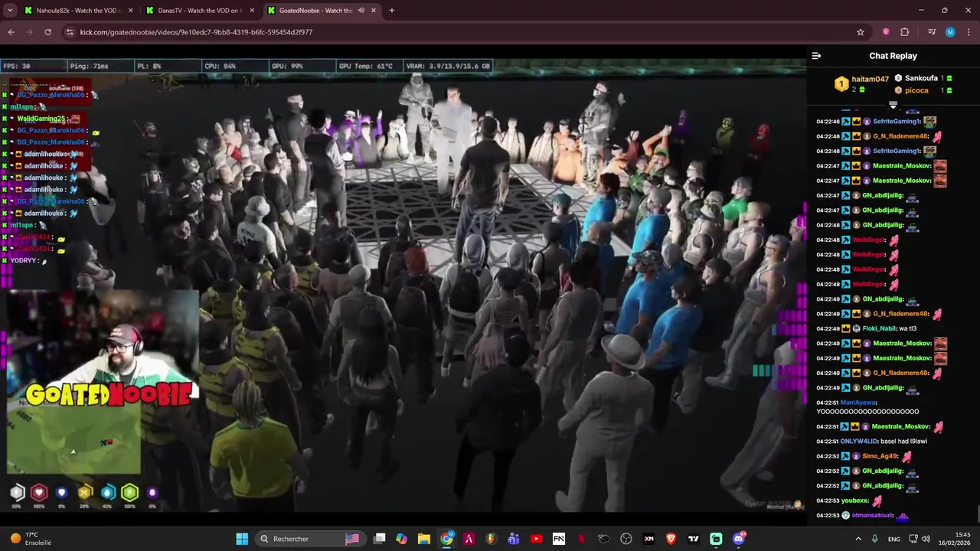This screenshot has height=551, width=980.
Task: Open Discord from the taskbar
Action: 738,539
